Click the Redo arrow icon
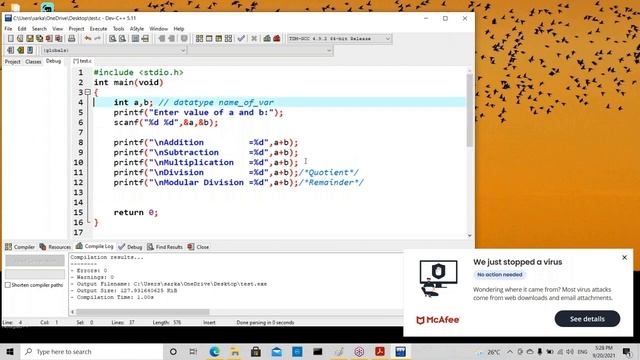This screenshot has height=360, width=640. [97, 38]
